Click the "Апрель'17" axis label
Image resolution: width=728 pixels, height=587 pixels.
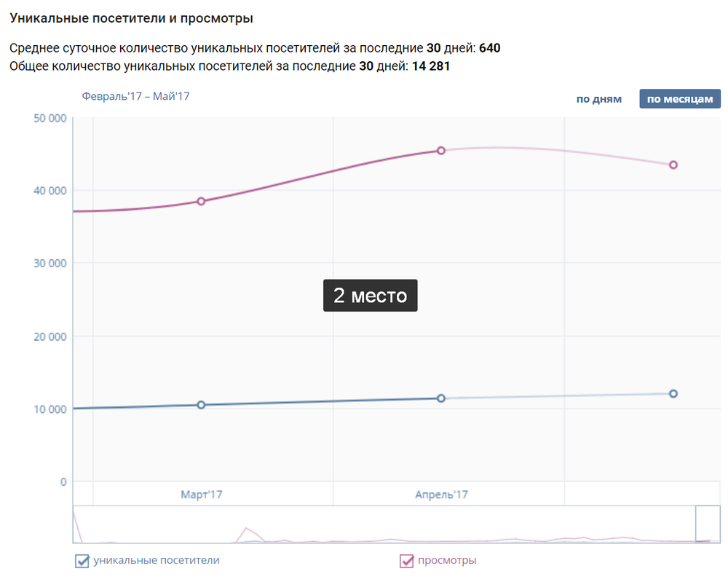(441, 495)
